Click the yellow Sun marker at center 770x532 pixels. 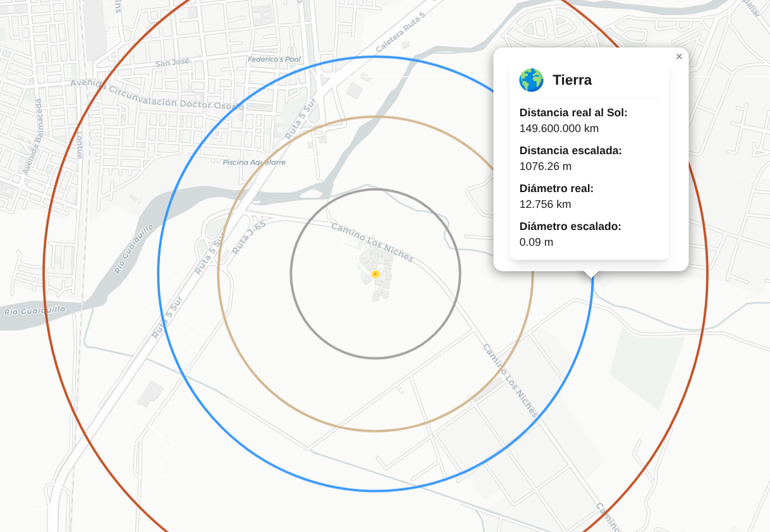point(376,274)
